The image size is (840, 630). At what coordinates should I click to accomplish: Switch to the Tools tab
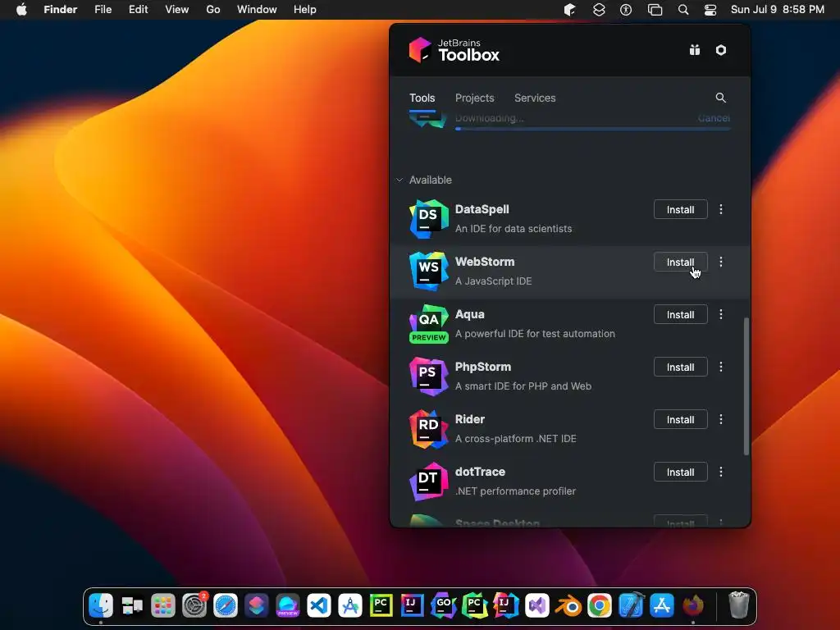[x=422, y=98]
